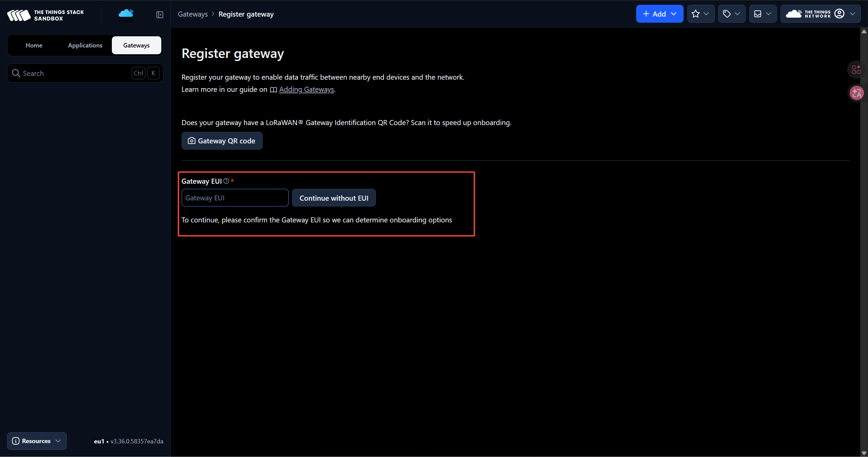Image resolution: width=868 pixels, height=457 pixels.
Task: Click the Gateway EUI input field
Action: 235,198
